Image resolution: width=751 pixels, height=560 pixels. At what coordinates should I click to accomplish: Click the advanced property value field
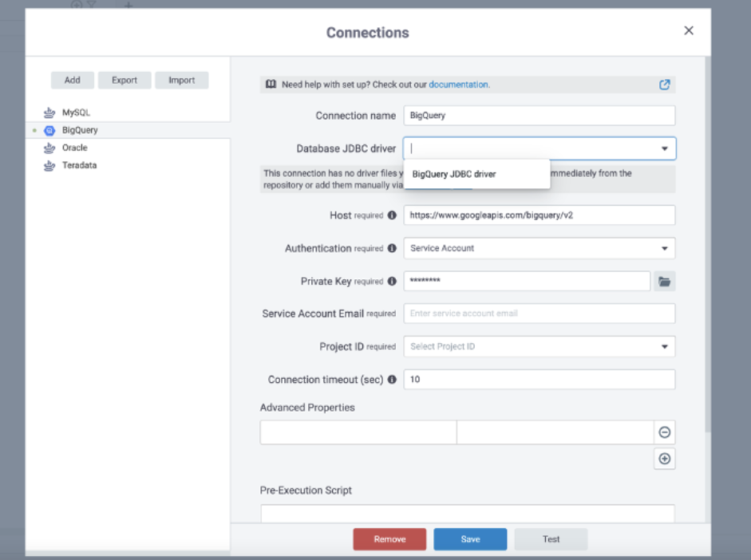pyautogui.click(x=555, y=432)
